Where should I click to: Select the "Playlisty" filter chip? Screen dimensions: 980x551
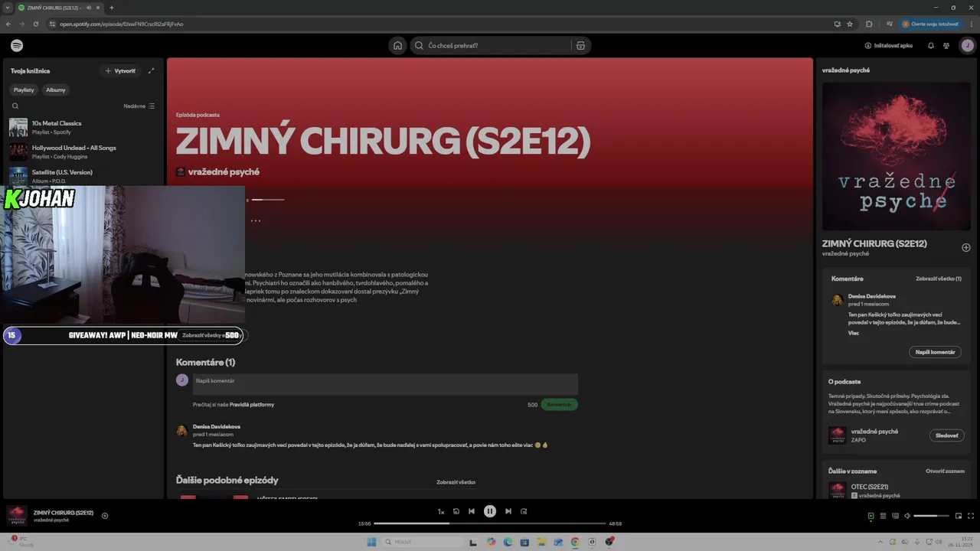tap(24, 90)
